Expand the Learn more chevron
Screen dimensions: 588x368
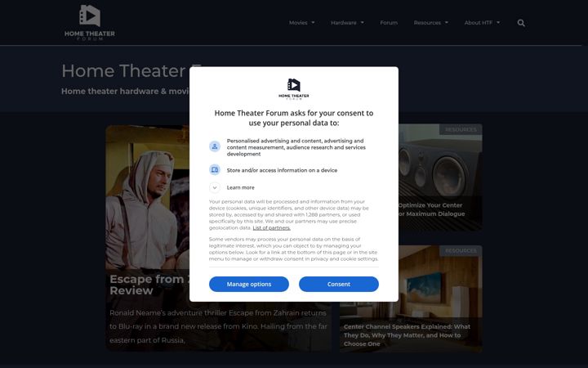pyautogui.click(x=215, y=187)
